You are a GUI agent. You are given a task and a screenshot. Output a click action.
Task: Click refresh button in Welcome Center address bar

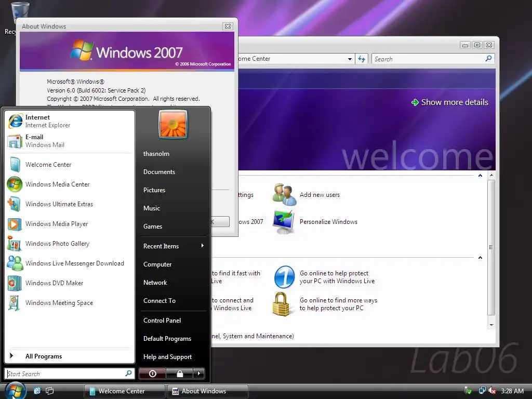click(362, 59)
